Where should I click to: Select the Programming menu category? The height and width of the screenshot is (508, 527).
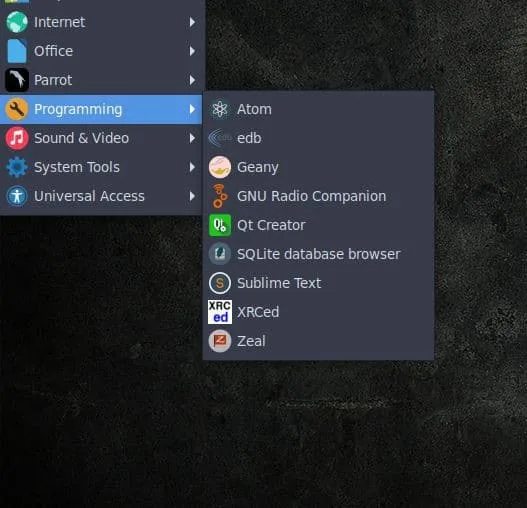(101, 109)
